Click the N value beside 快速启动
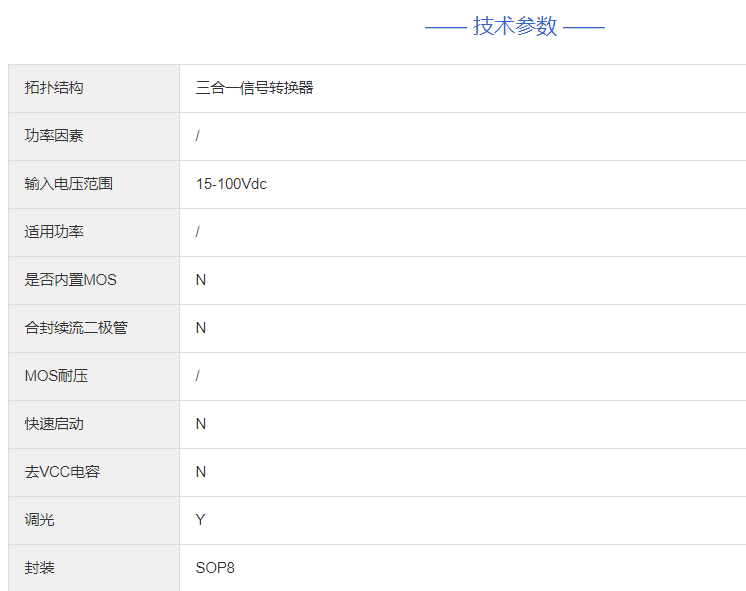746x591 pixels. pos(201,424)
